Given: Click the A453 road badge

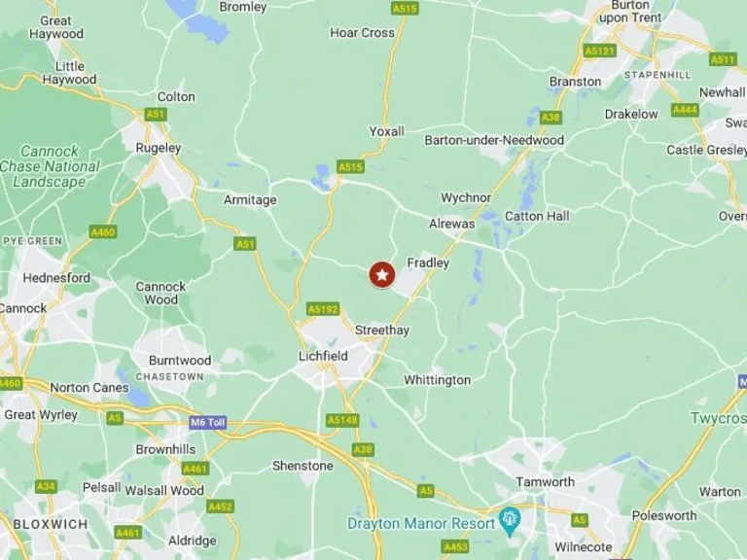Looking at the screenshot, I should 455,546.
